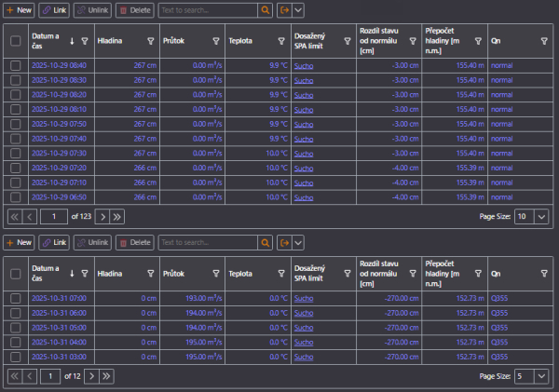Go to next page in the 12-page table
559x392 pixels.
click(91, 375)
